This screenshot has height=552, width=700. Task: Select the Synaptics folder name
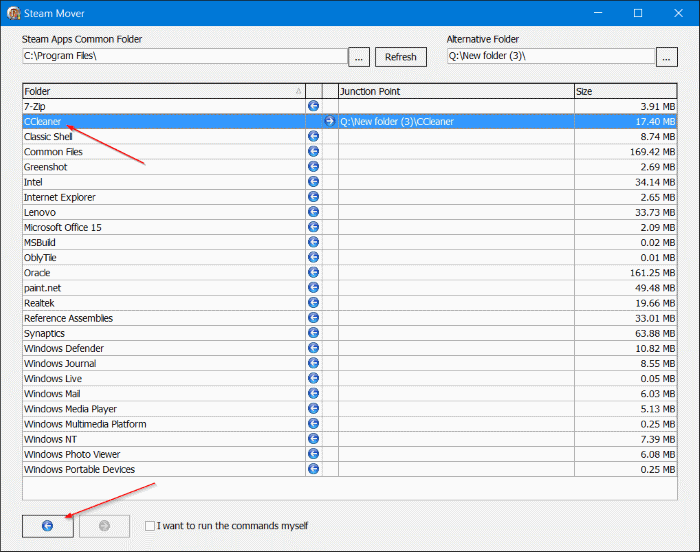click(44, 334)
